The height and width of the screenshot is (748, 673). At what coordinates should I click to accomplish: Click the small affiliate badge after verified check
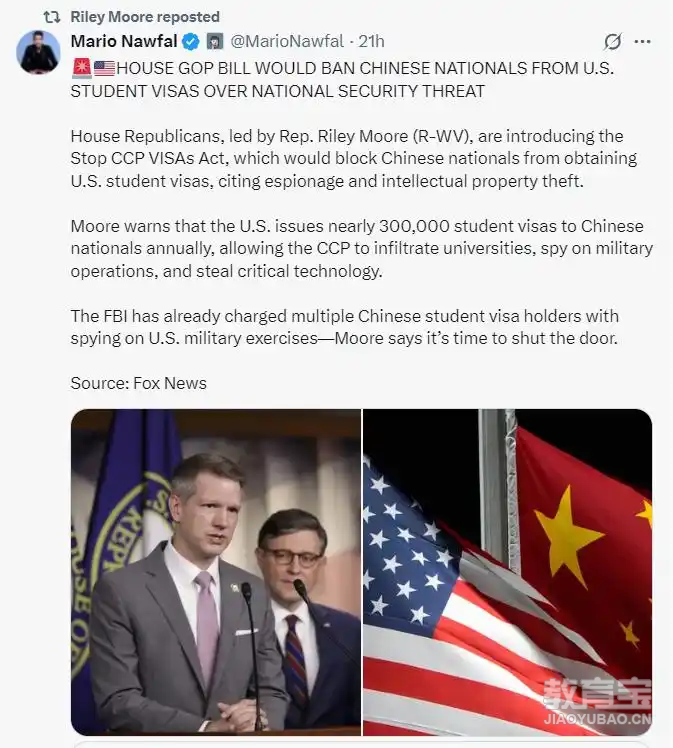tap(215, 42)
